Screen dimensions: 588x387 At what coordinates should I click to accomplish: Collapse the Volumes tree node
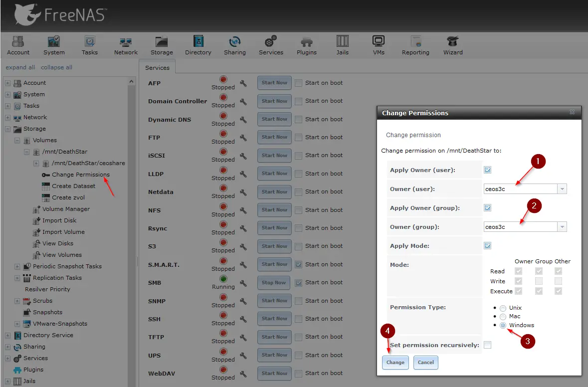coord(17,140)
